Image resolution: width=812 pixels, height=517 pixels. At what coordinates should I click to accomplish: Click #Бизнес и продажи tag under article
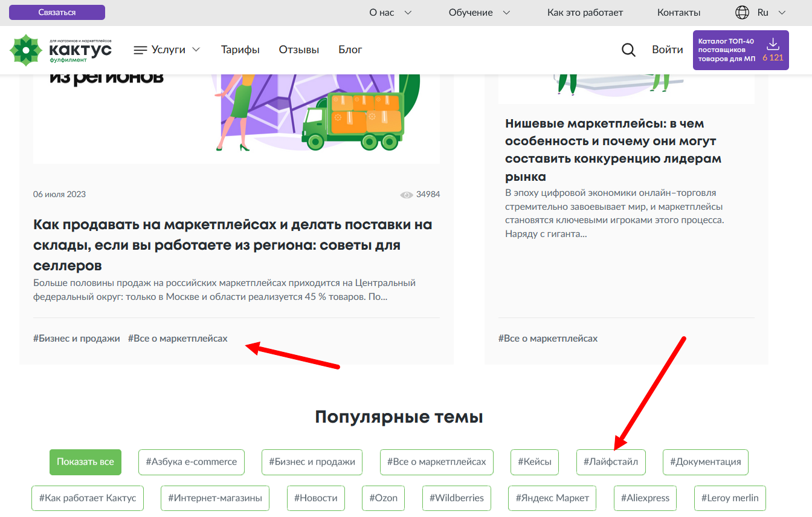[77, 339]
